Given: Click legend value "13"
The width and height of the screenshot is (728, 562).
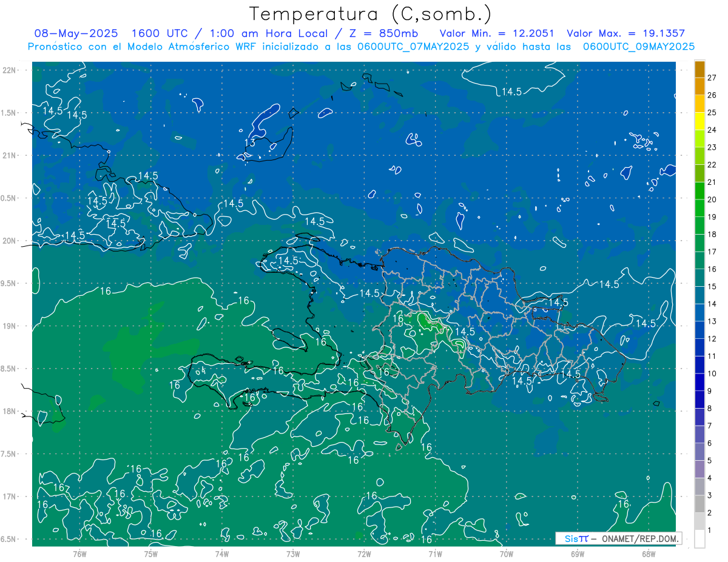Looking at the screenshot, I should pyautogui.click(x=712, y=321).
